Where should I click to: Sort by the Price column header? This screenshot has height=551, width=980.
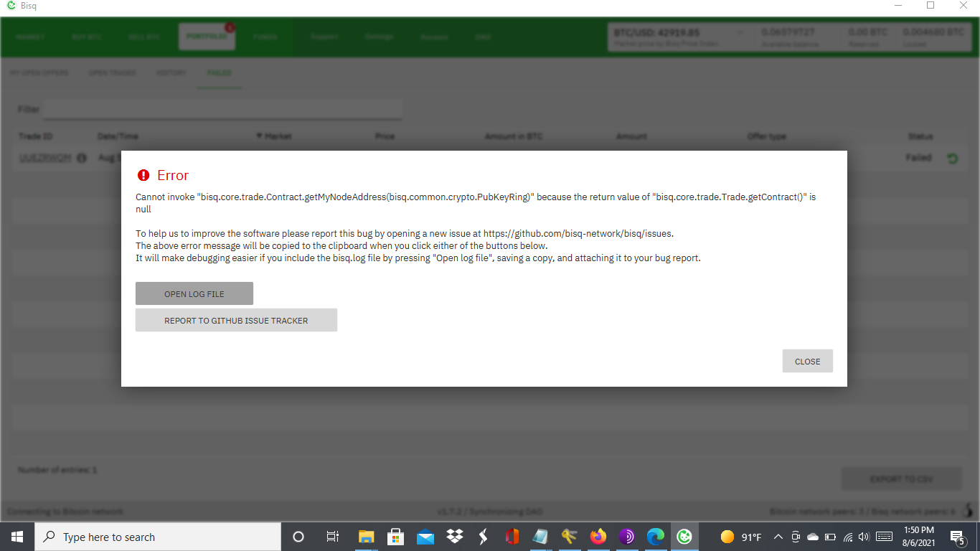tap(385, 136)
